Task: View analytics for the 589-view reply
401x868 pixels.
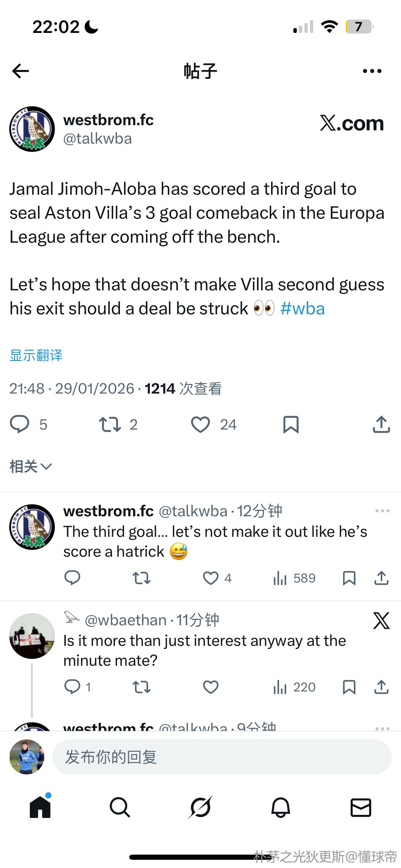Action: click(x=294, y=578)
